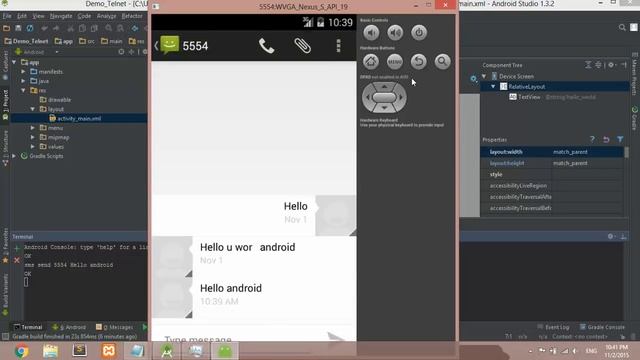Expand Gradle Scripts node
Screen dimensions: 640x360
(14, 156)
